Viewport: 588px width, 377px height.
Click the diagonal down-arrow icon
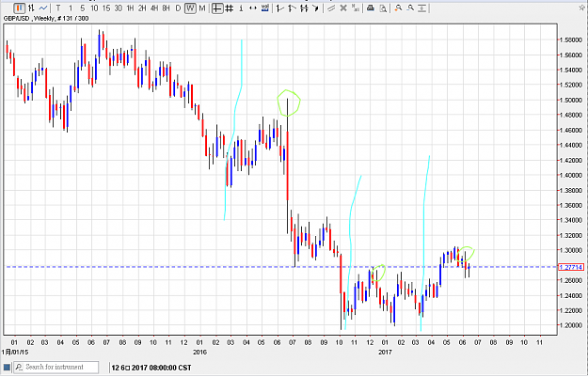(x=316, y=8)
